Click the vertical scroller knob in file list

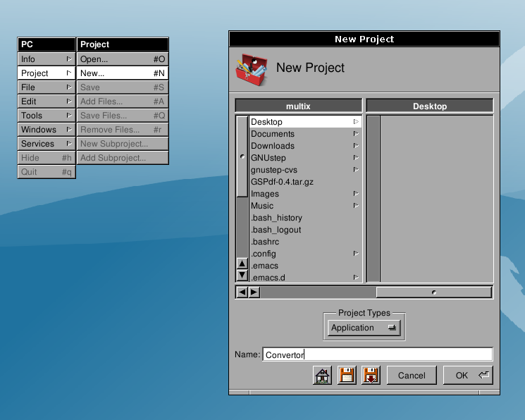[242, 156]
